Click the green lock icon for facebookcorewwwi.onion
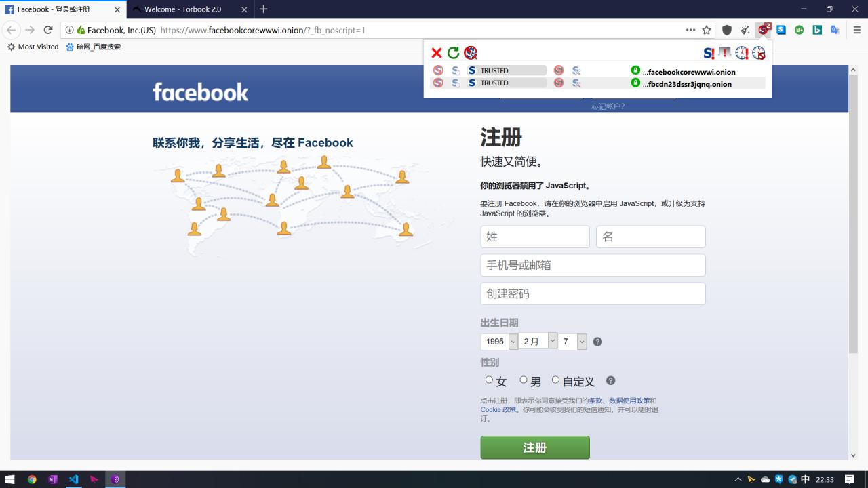The height and width of the screenshot is (488, 868). pyautogui.click(x=635, y=70)
